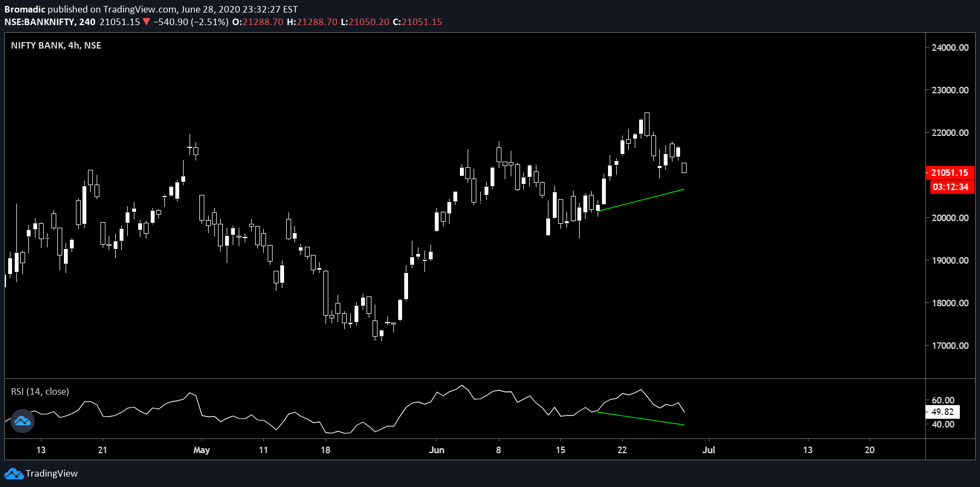Click the 20000.00 price axis label

tap(950, 218)
